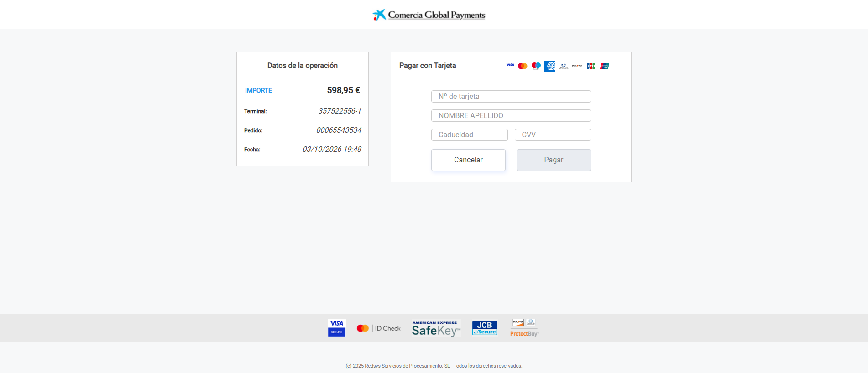Click the Pedido: label

coord(253,130)
